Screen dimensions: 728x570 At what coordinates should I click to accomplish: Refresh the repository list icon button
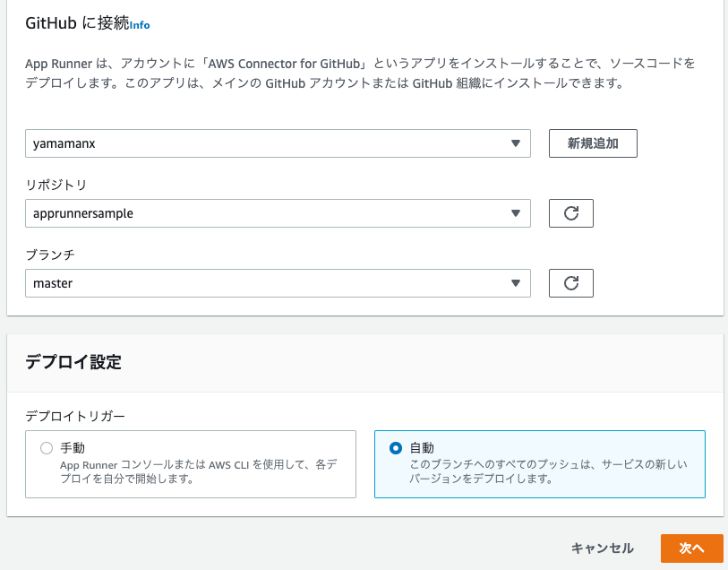pyautogui.click(x=571, y=213)
